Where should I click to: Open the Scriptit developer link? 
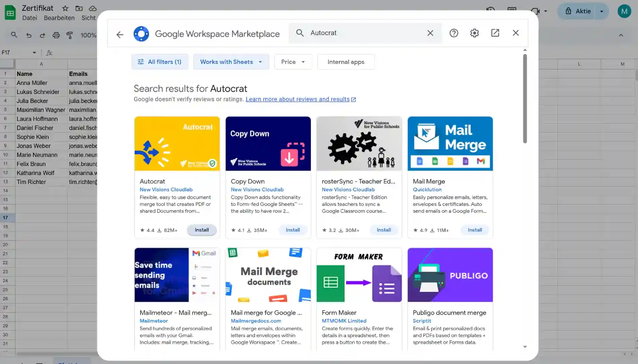422,321
